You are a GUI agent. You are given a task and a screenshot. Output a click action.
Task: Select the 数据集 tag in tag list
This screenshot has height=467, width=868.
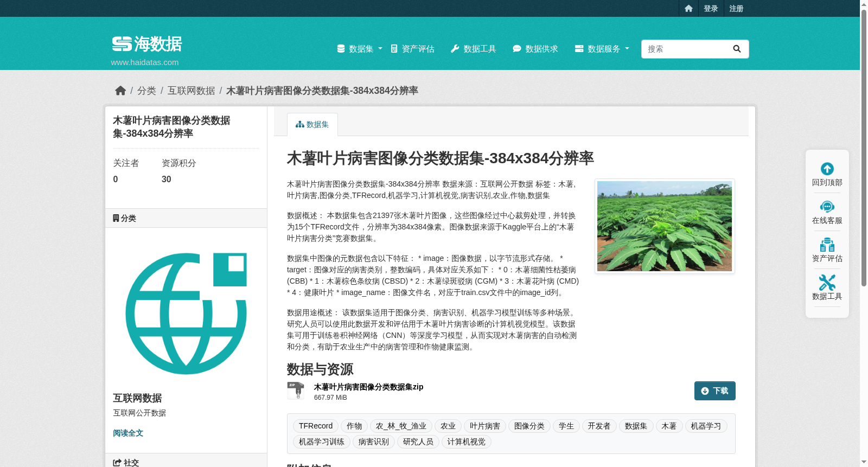coord(636,426)
